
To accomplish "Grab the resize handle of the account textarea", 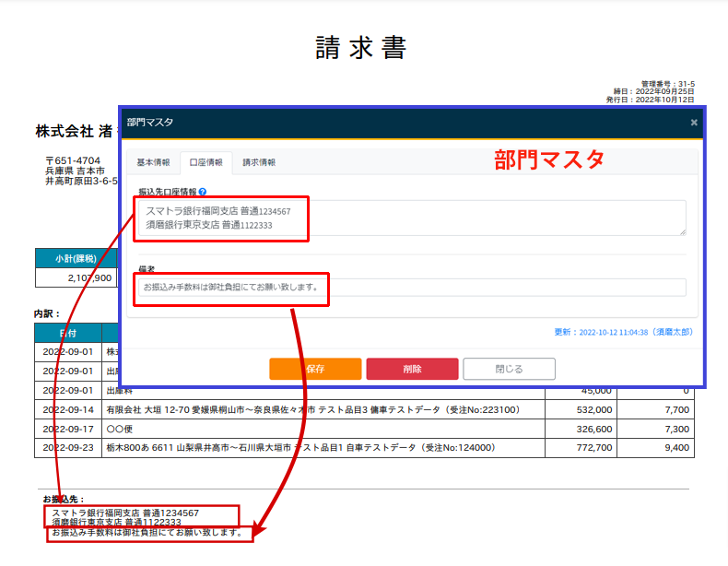I will 682,231.
